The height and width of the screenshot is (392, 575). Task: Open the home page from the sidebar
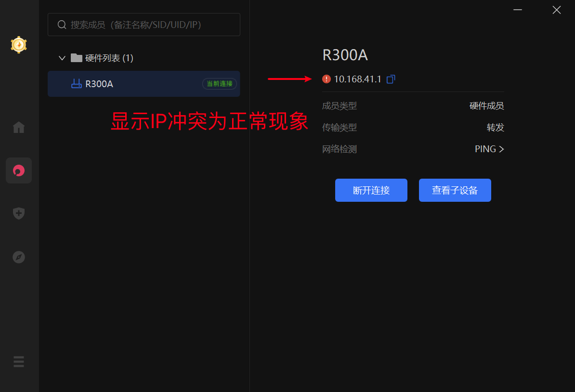(18, 127)
